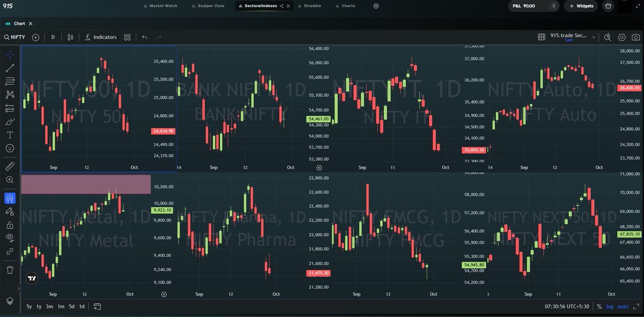Viewport: 644px width, 317px height.
Task: Open the D interval dropdown
Action: click(x=53, y=37)
